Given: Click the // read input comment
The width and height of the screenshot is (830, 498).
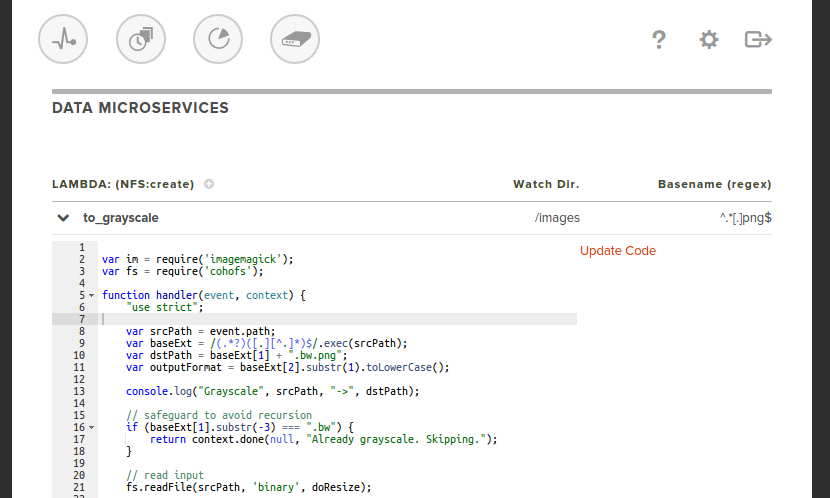Looking at the screenshot, I should pyautogui.click(x=165, y=475).
